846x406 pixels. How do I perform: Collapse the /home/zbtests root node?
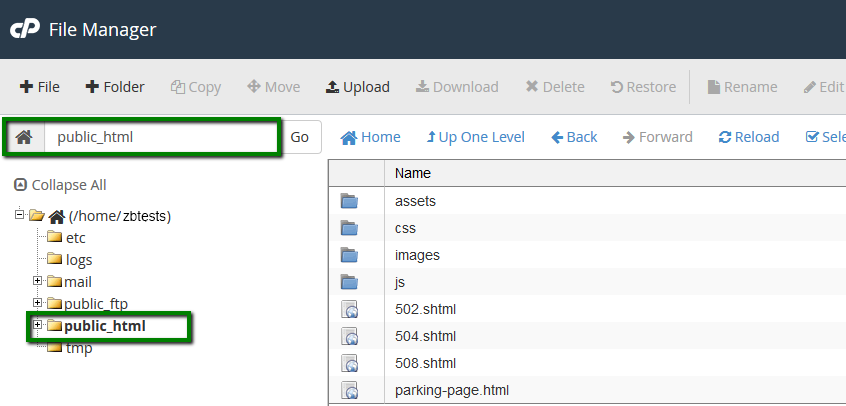click(x=19, y=215)
